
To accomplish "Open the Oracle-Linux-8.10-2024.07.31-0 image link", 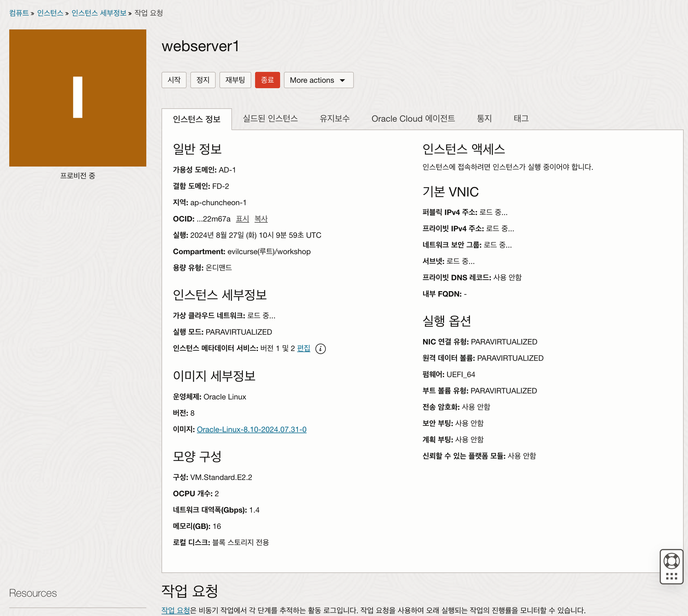I will pos(251,429).
